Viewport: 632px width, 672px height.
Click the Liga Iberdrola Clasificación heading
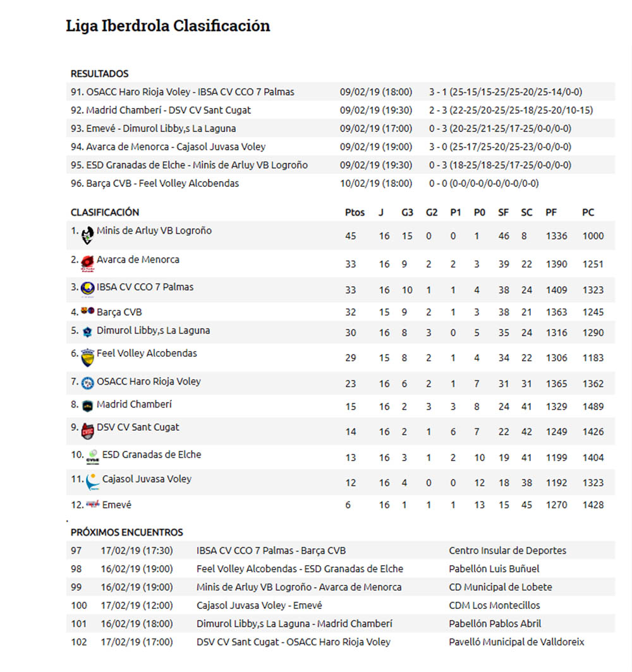(x=168, y=26)
